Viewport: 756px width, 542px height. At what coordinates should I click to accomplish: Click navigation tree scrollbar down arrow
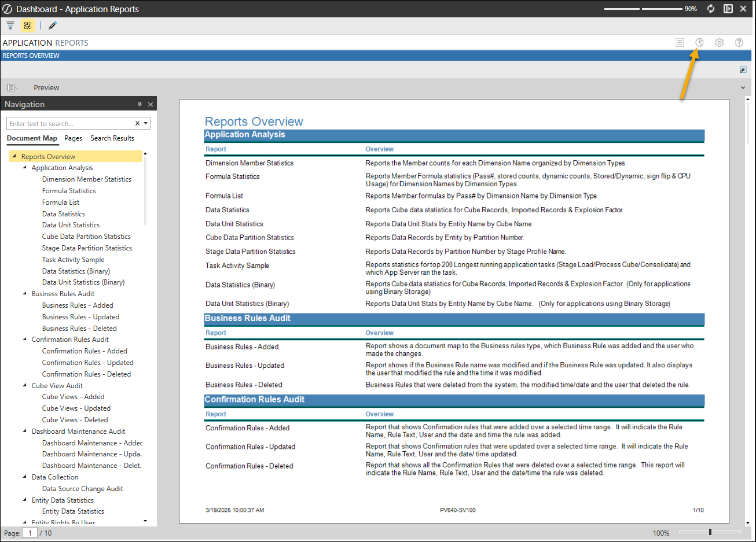tap(145, 521)
